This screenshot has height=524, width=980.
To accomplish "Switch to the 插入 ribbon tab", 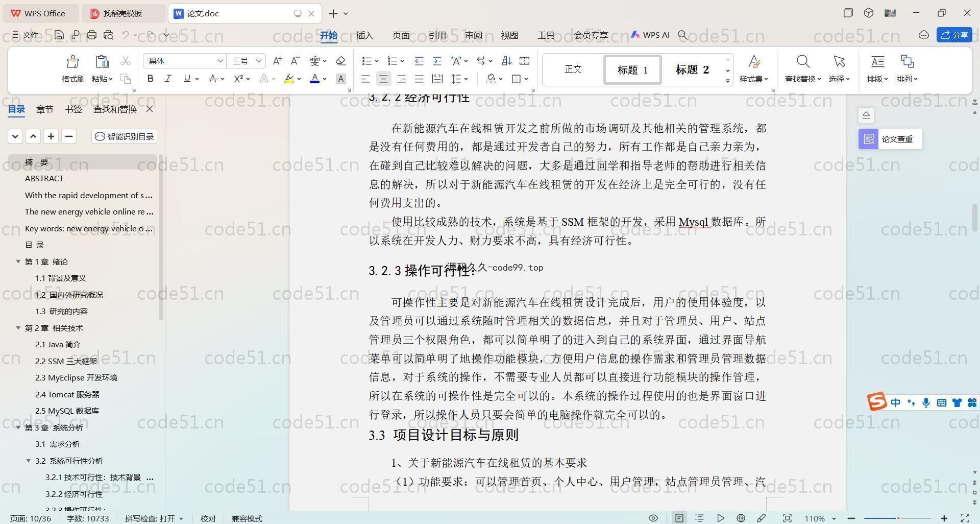I will 364,35.
